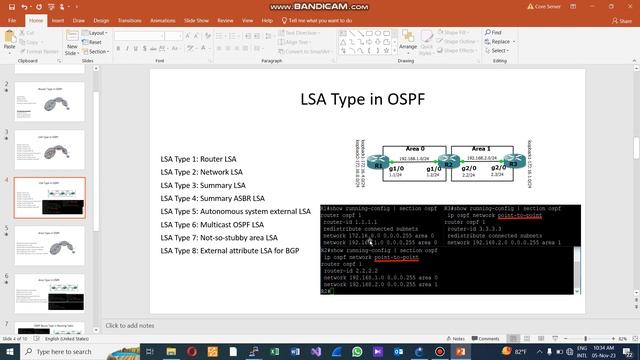The width and height of the screenshot is (640, 360).
Task: Open Outlook from the taskbar
Action: click(398, 351)
